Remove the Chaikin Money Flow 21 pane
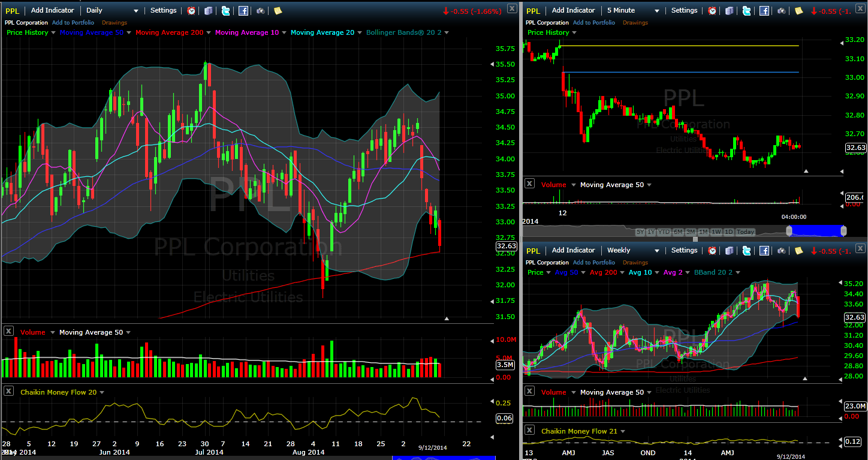The image size is (868, 460). coord(530,430)
